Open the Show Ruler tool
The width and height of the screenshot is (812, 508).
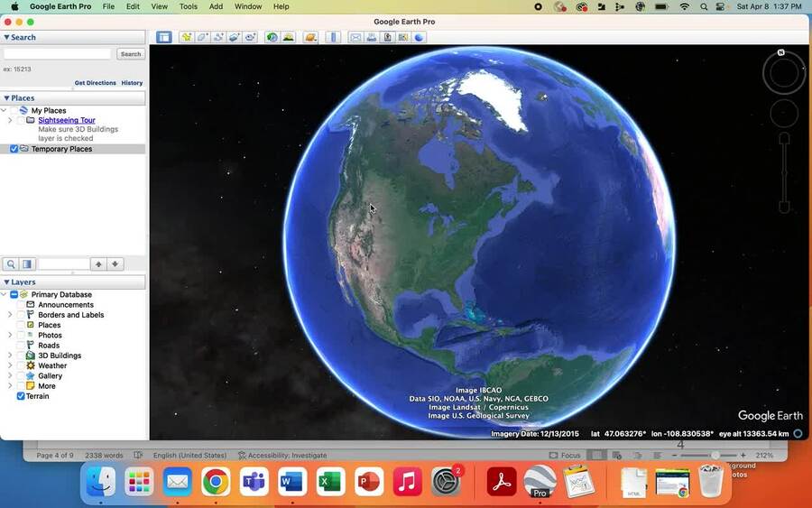tap(332, 37)
